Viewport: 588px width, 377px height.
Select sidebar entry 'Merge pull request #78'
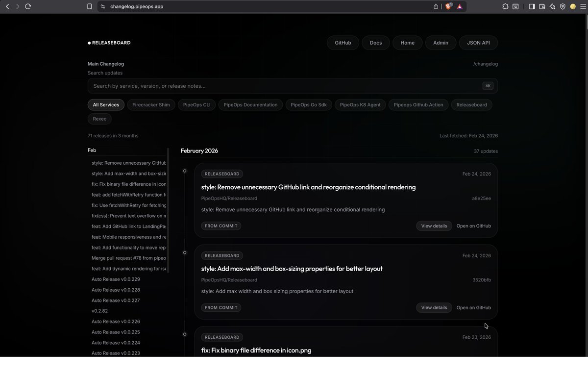pyautogui.click(x=129, y=258)
